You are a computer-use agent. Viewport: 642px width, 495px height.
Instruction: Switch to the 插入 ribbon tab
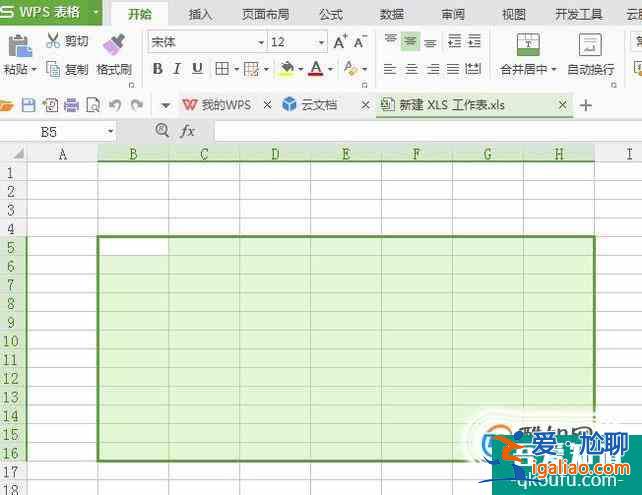click(x=200, y=14)
